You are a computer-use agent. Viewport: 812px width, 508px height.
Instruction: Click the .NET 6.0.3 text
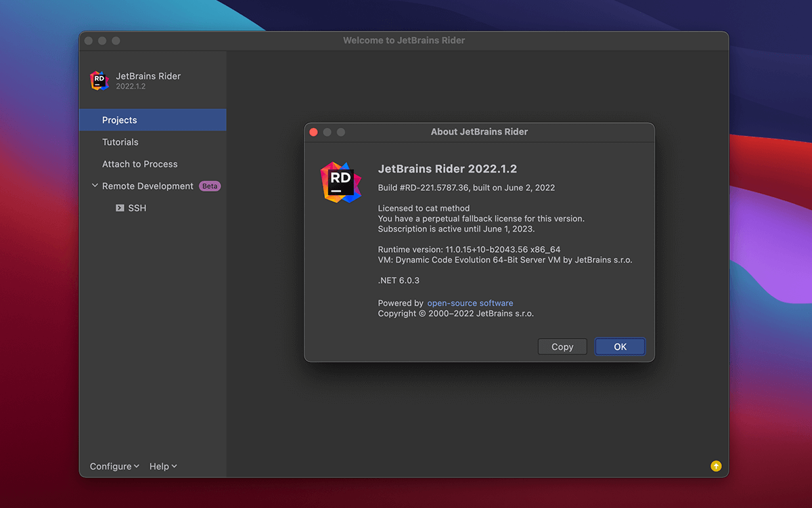point(399,280)
